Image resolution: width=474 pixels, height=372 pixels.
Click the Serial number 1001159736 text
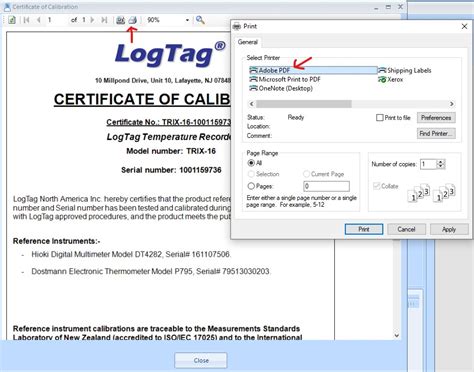171,170
